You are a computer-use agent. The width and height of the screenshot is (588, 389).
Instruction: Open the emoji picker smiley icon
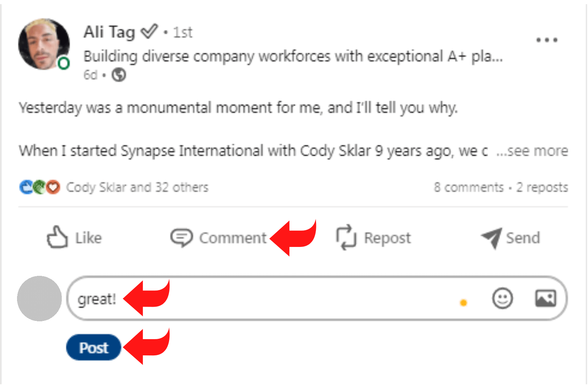tap(502, 298)
